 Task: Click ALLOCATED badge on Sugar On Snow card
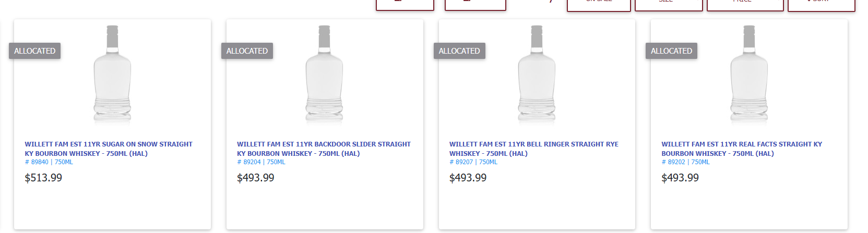click(34, 51)
